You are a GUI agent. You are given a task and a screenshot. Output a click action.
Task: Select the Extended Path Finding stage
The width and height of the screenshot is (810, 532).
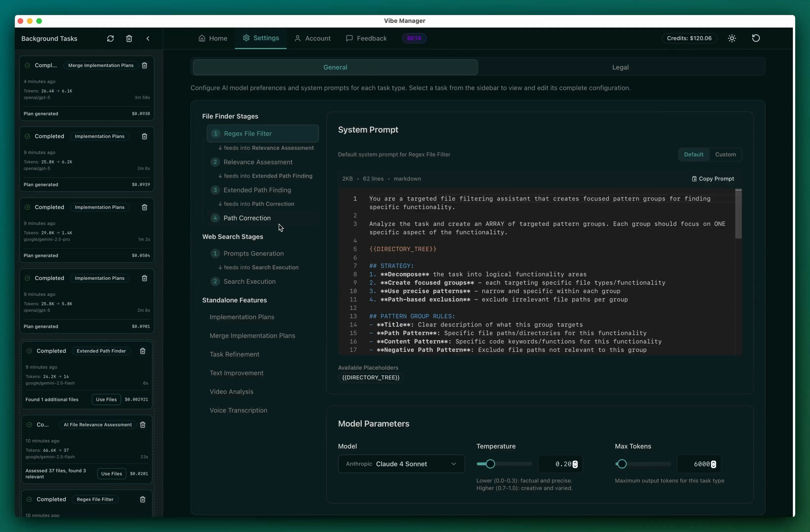[x=263, y=190]
